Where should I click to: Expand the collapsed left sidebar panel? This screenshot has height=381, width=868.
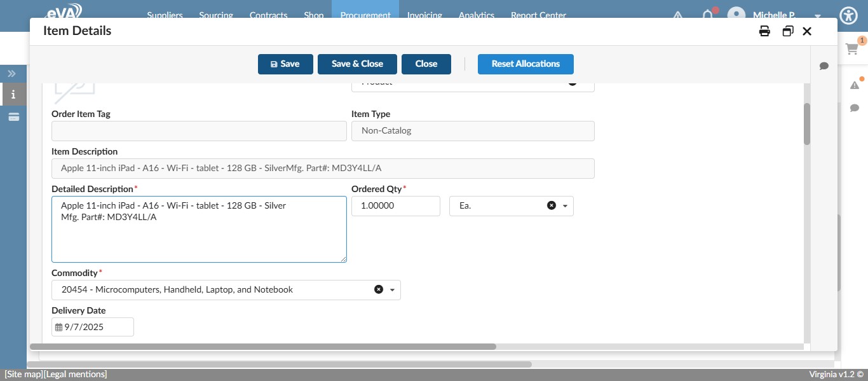[x=11, y=73]
